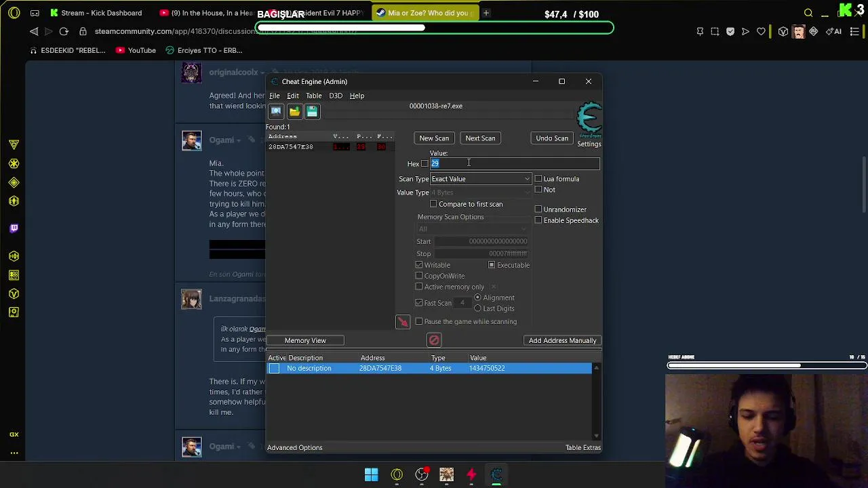Click value 1434750522 in address table
Viewport: 868px width, 488px height.
(487, 368)
